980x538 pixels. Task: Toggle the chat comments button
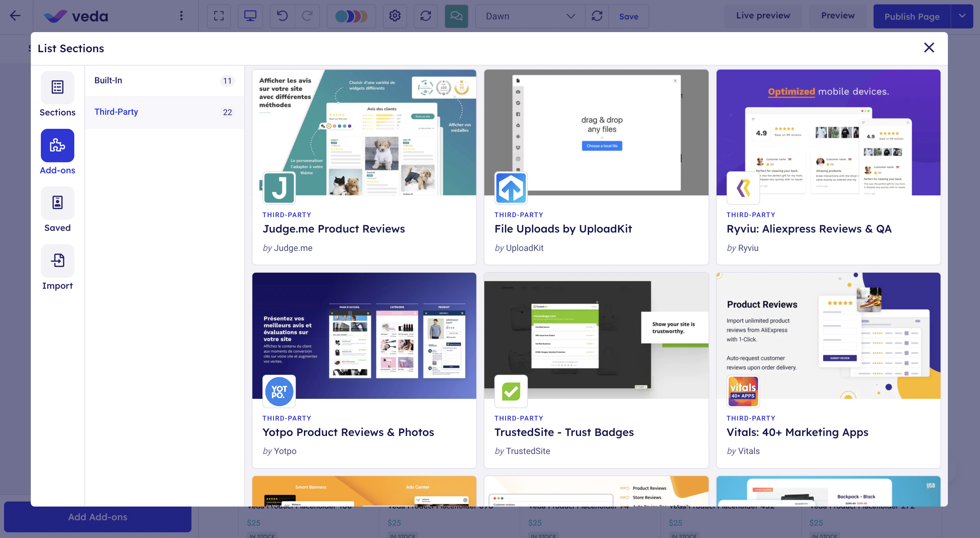pos(456,16)
